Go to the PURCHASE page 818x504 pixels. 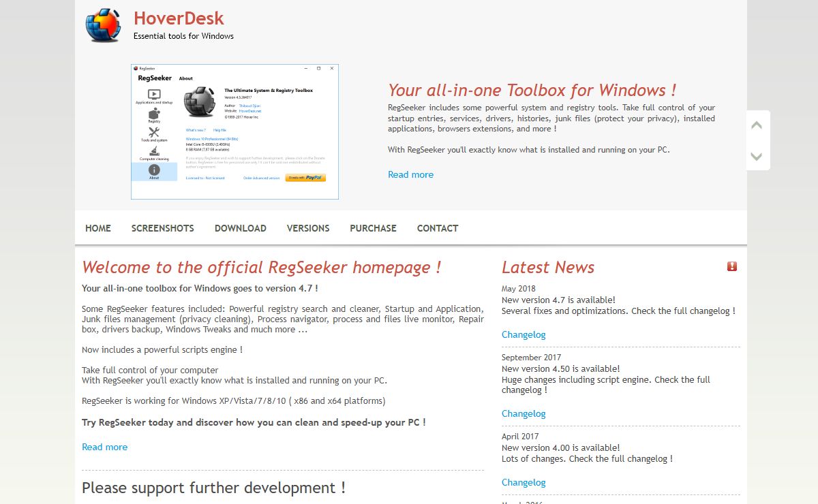tap(373, 228)
